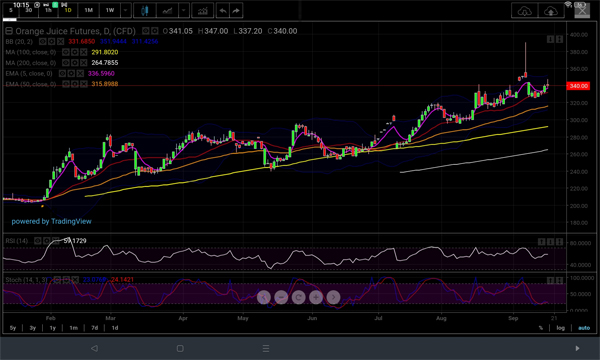Set date range to 1y
The width and height of the screenshot is (600, 360).
(x=52, y=328)
